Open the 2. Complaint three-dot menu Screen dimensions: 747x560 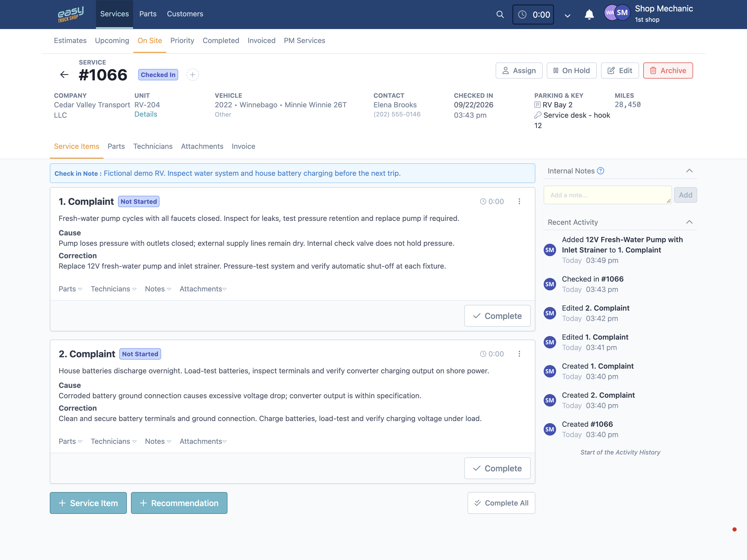(519, 354)
